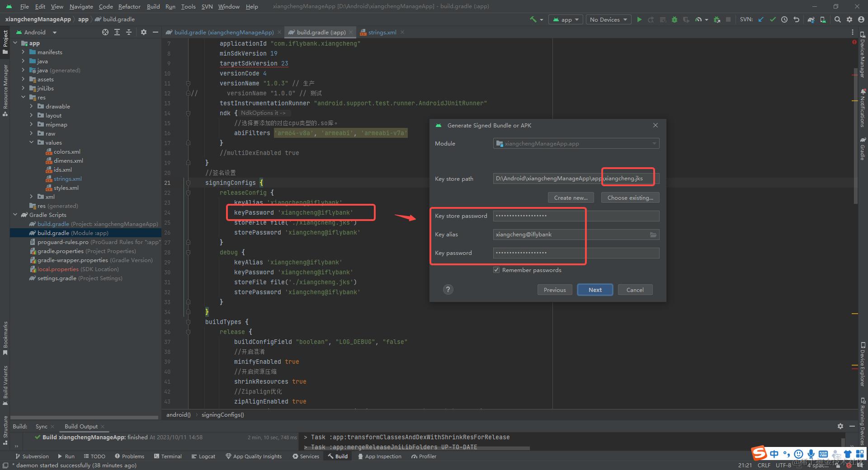Expand the drawable folder in tree

pos(31,107)
